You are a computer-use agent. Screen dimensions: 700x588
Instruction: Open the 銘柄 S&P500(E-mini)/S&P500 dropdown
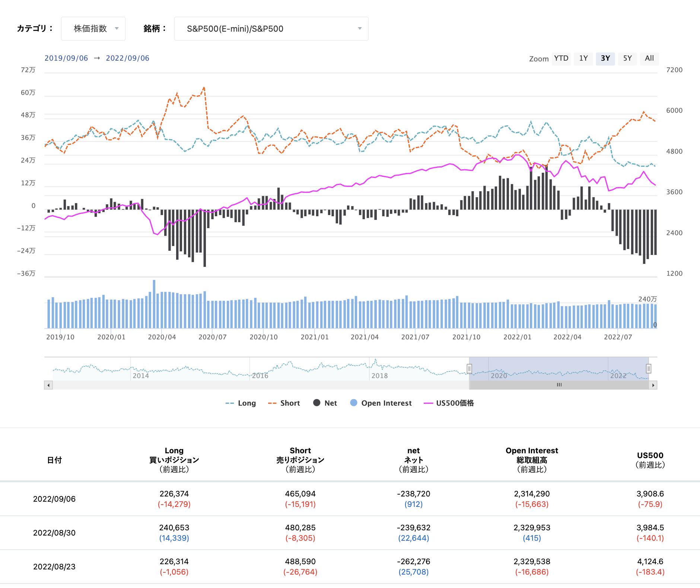(x=271, y=29)
